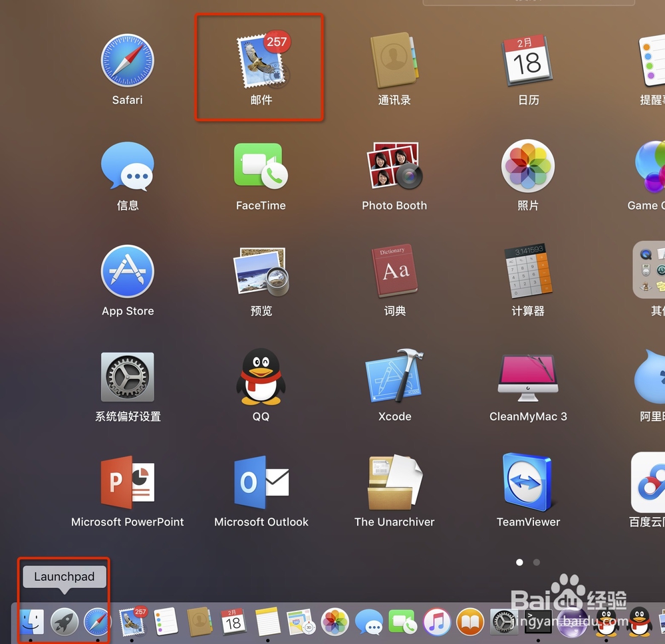Open 日历 Calendar in Launchpad

tap(527, 61)
